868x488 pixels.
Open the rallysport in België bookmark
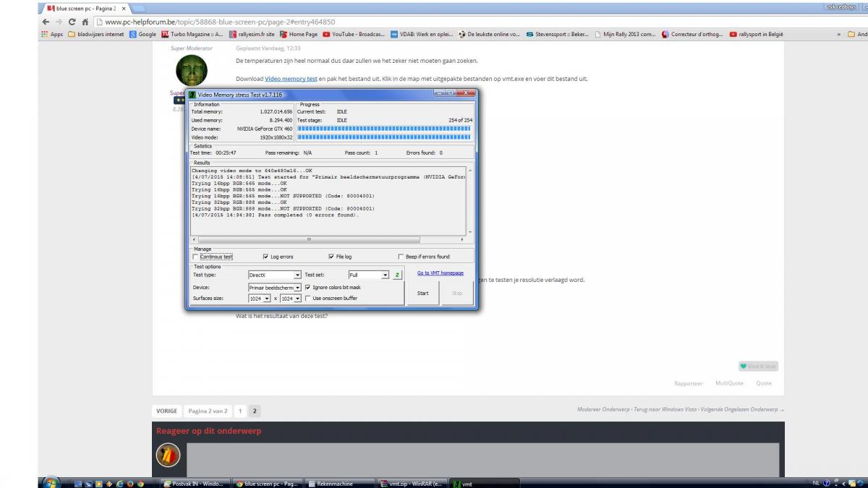point(757,34)
